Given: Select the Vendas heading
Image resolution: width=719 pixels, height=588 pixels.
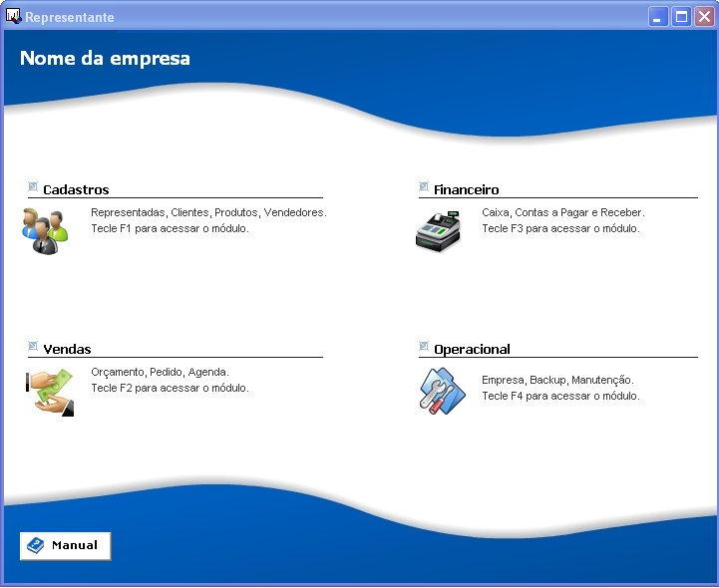Looking at the screenshot, I should 67,349.
